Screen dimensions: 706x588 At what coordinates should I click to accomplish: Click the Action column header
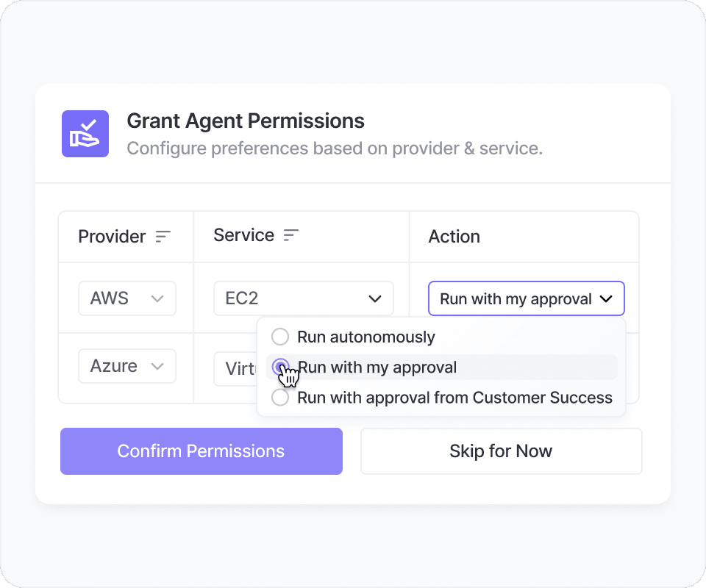click(x=454, y=237)
